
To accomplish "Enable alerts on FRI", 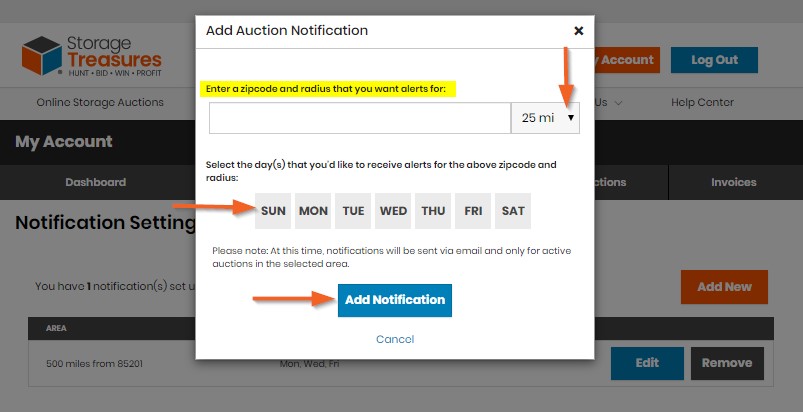I will [473, 211].
